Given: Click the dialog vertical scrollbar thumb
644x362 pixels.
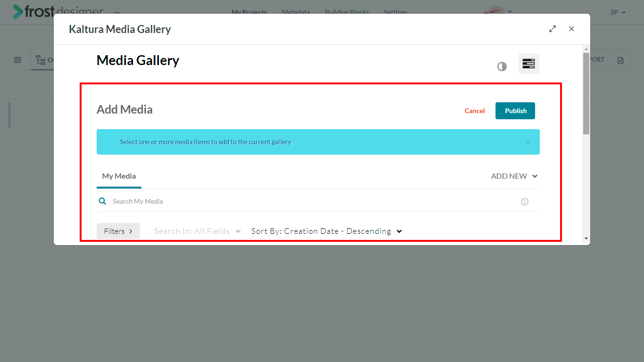Looking at the screenshot, I should (586, 93).
